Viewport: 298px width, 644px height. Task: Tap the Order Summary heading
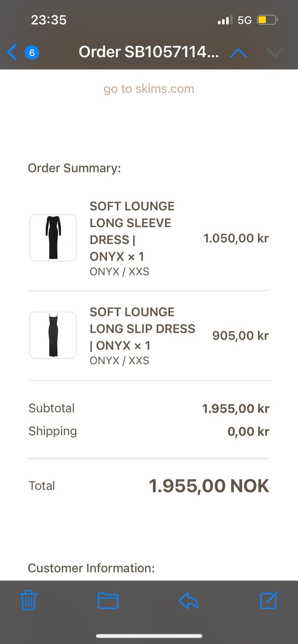pos(74,168)
